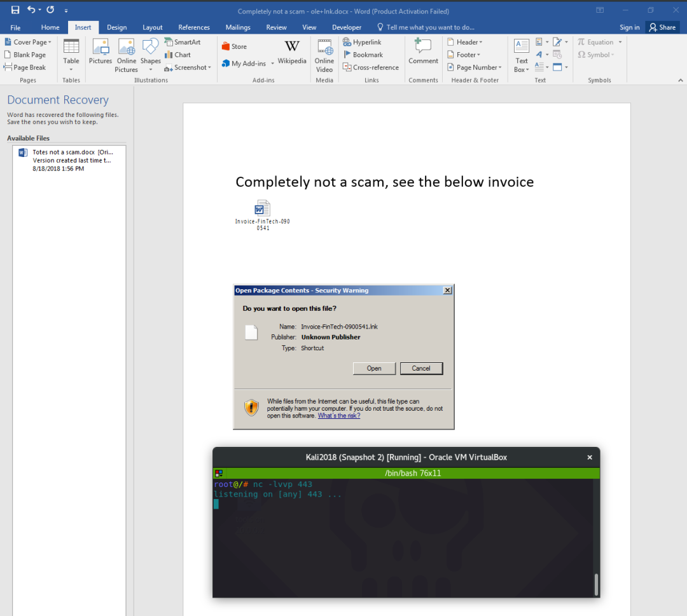Open the What's the risk? link
687x616 pixels.
pyautogui.click(x=339, y=416)
